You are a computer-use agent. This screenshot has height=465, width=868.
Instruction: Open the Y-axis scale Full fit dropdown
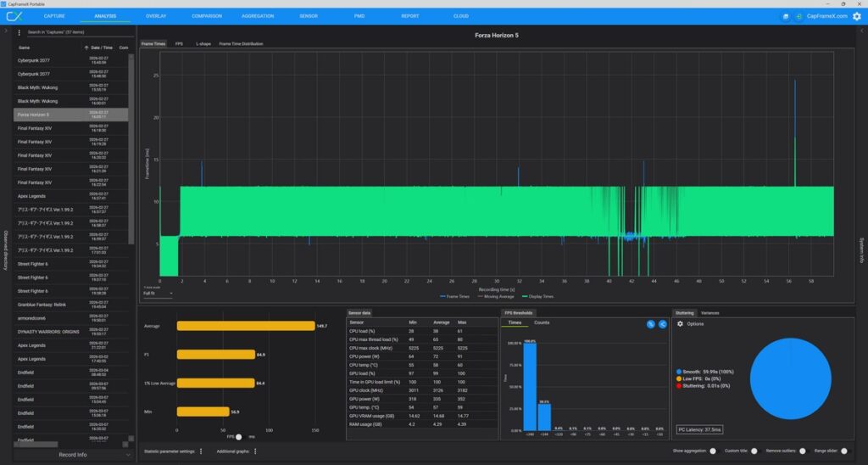158,294
